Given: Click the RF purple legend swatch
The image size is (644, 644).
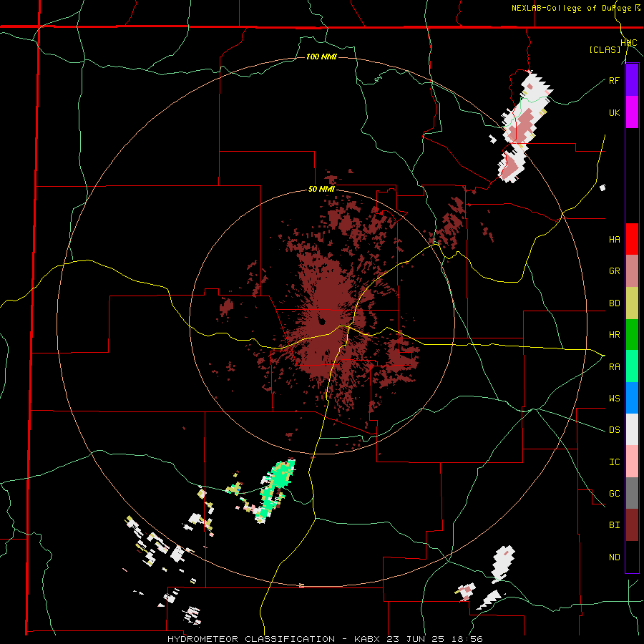Looking at the screenshot, I should [632, 80].
